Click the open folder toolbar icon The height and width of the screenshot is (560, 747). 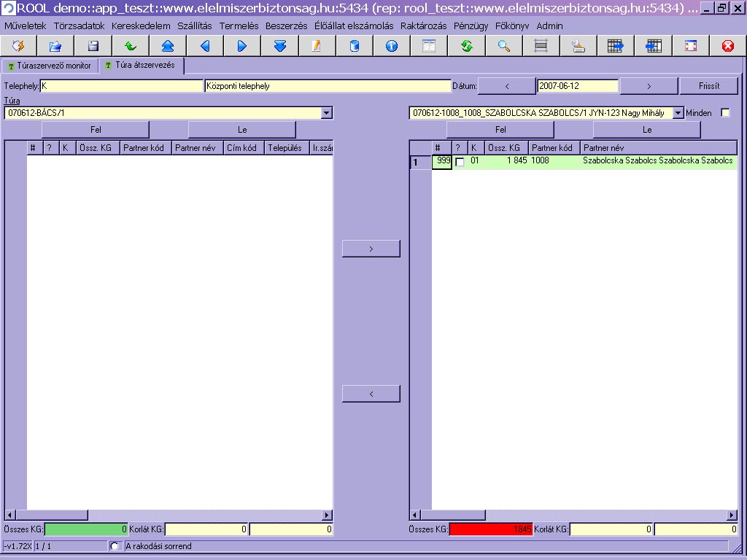[x=55, y=46]
